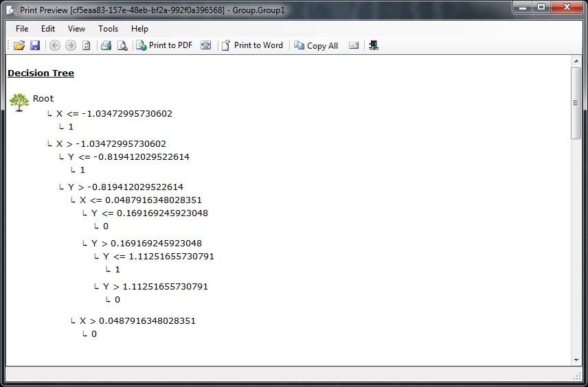This screenshot has height=387, width=588.
Task: Click the exit door icon in toolbar
Action: [x=374, y=46]
